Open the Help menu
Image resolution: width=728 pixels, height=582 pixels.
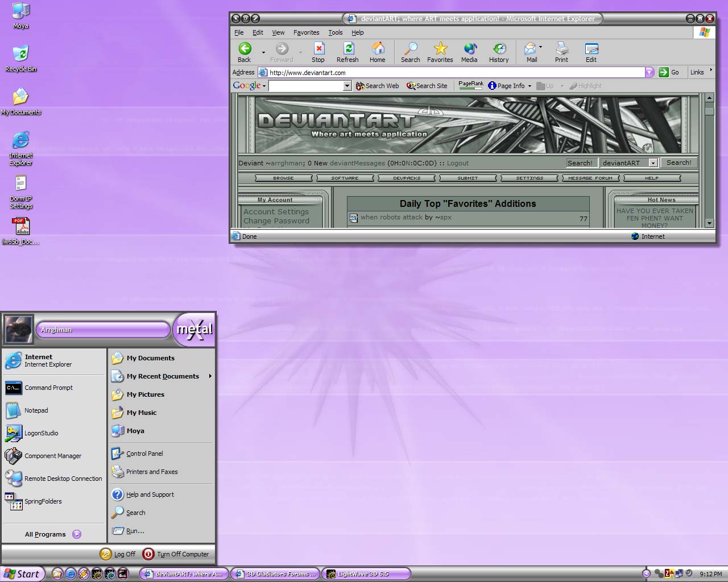coord(357,32)
